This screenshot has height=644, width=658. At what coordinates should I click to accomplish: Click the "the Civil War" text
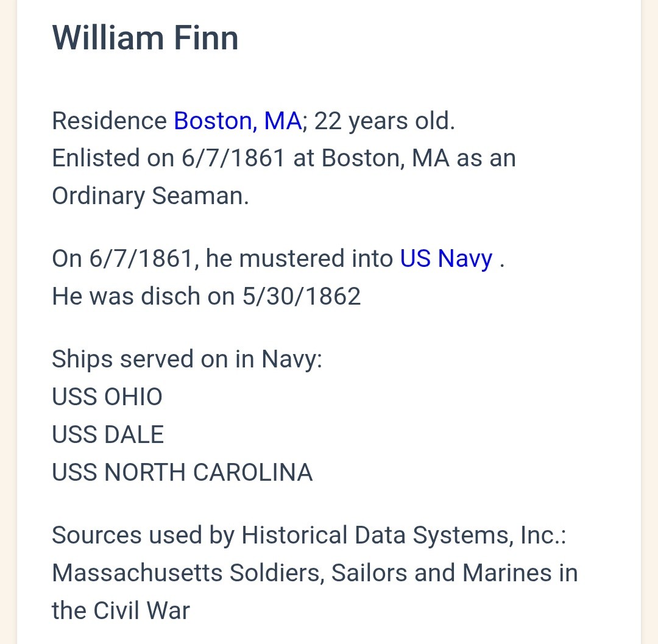coord(121,610)
